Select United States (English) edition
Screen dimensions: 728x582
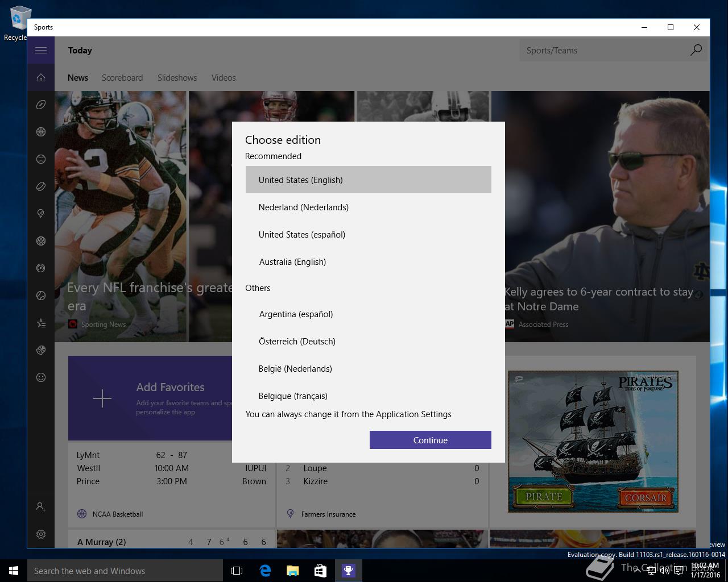[x=368, y=180]
